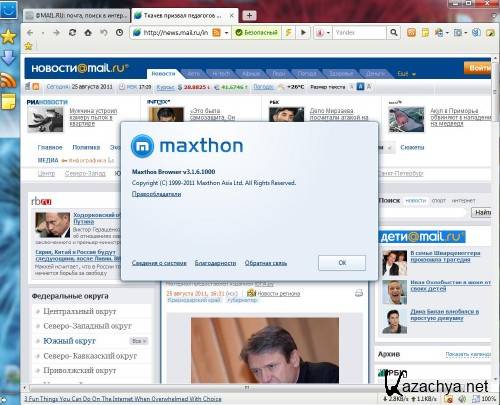Click the play arrow button beside the address bar
500x405 pixels.
pyautogui.click(x=303, y=33)
